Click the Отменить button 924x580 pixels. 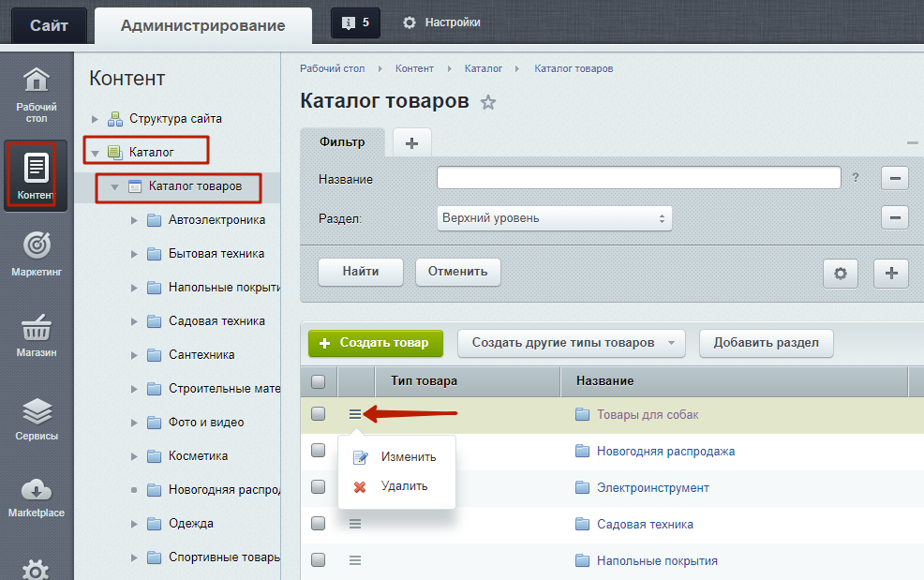tap(458, 272)
